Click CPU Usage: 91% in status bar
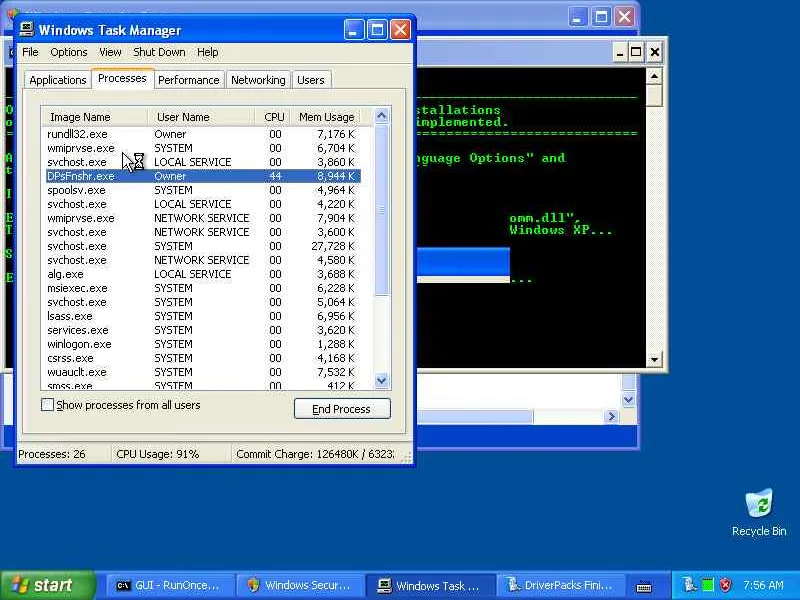This screenshot has height=600, width=800. [x=158, y=454]
